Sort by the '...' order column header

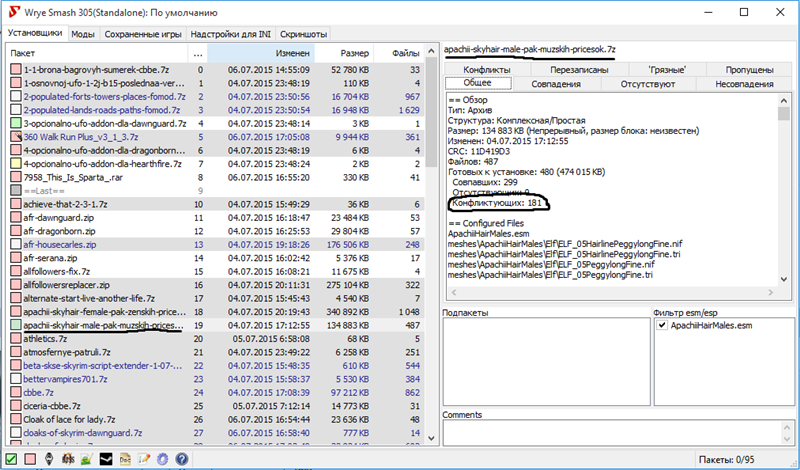click(197, 53)
